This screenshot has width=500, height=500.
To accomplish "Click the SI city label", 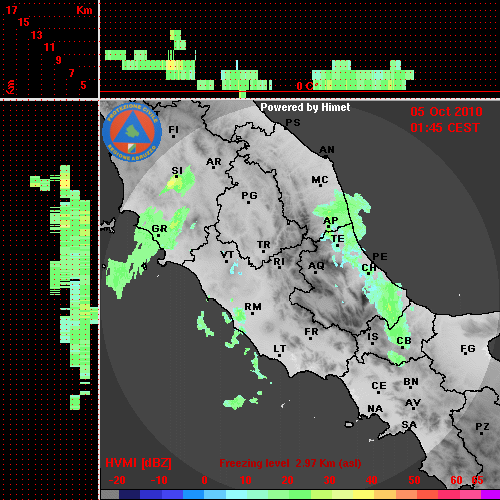I will 177,171.
